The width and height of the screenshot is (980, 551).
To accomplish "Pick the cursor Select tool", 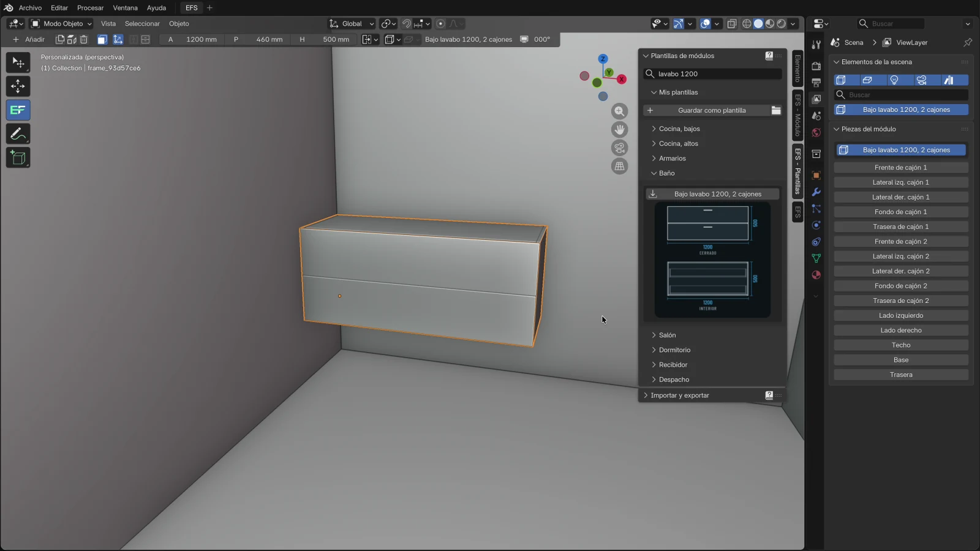I will [x=18, y=62].
